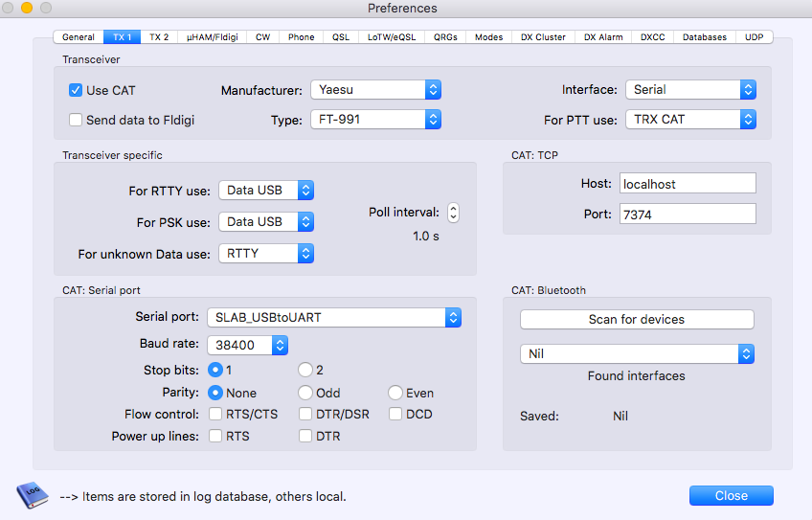Open the UDP tab
Viewport: 812px width, 520px height.
pyautogui.click(x=754, y=36)
